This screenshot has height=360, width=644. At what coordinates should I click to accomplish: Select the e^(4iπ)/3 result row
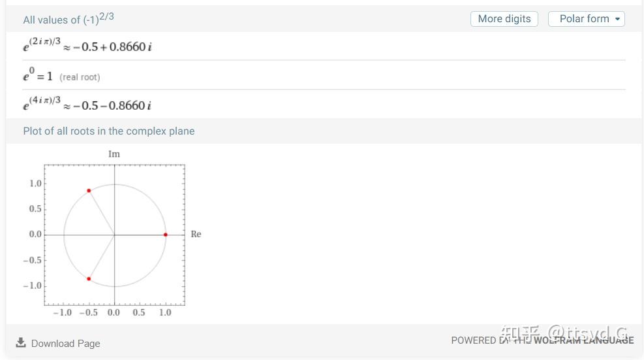coord(324,105)
